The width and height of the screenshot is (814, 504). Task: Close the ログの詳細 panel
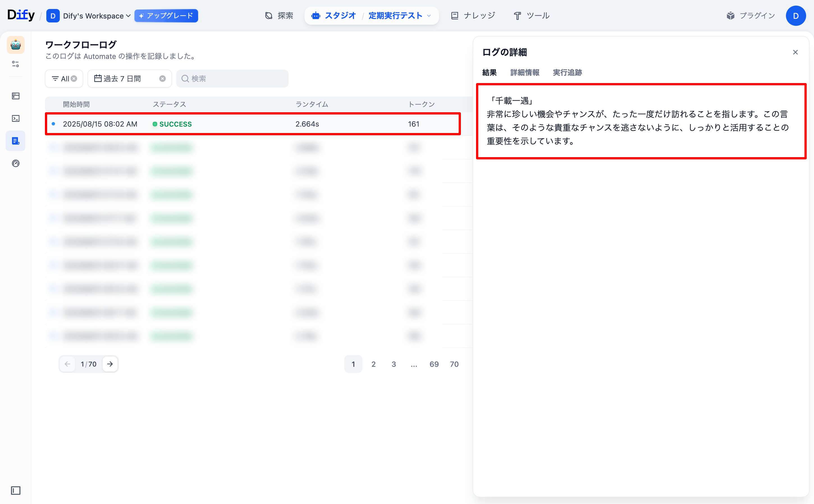click(x=795, y=52)
